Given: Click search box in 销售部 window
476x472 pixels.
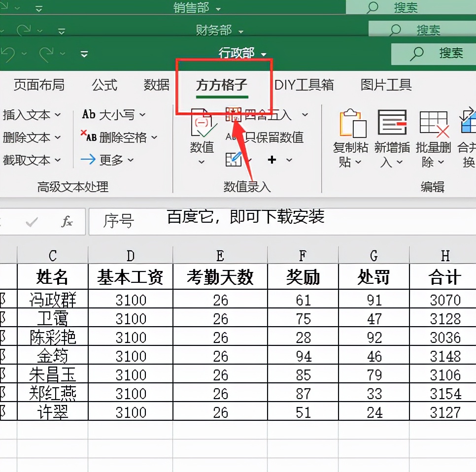Looking at the screenshot, I should point(411,7).
